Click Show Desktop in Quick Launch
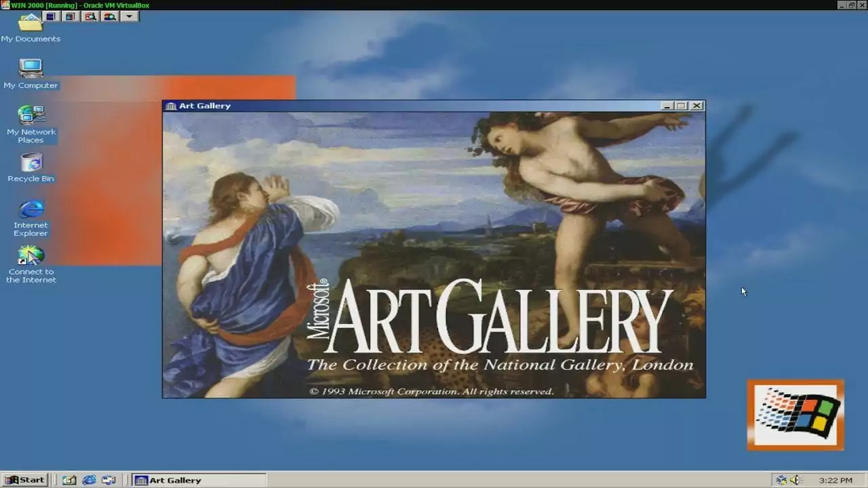The image size is (868, 488). 69,480
